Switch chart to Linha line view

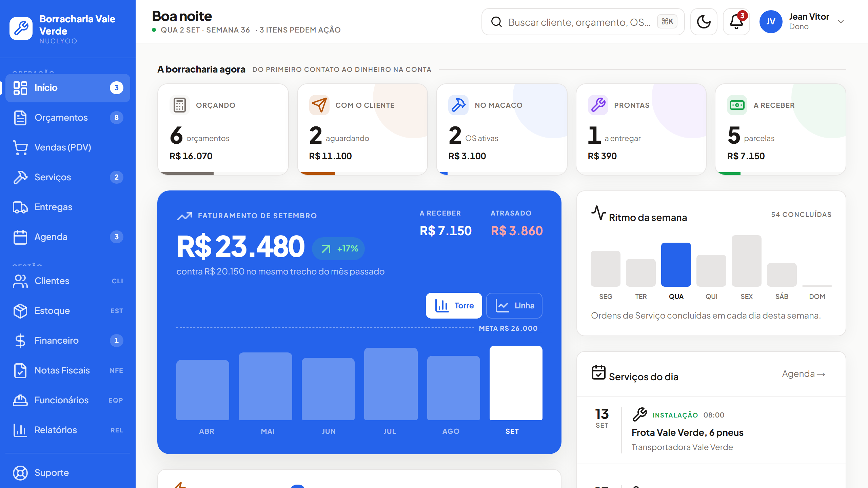514,306
